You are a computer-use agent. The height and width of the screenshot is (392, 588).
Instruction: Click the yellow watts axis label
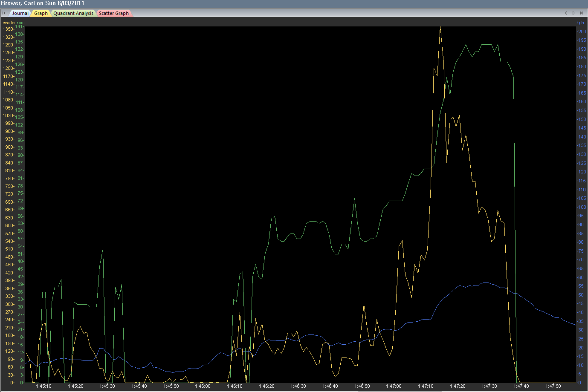pos(9,23)
